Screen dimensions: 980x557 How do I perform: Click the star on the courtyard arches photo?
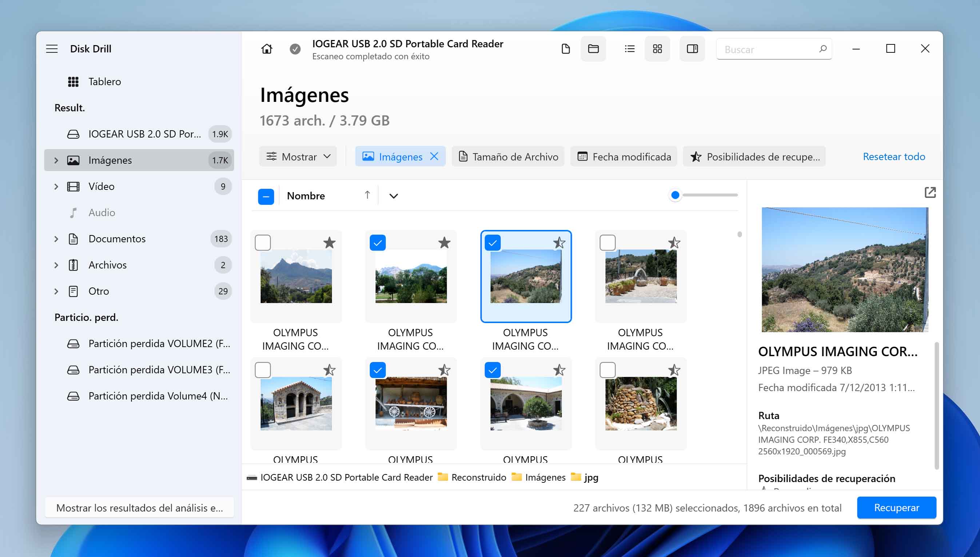pos(559,370)
